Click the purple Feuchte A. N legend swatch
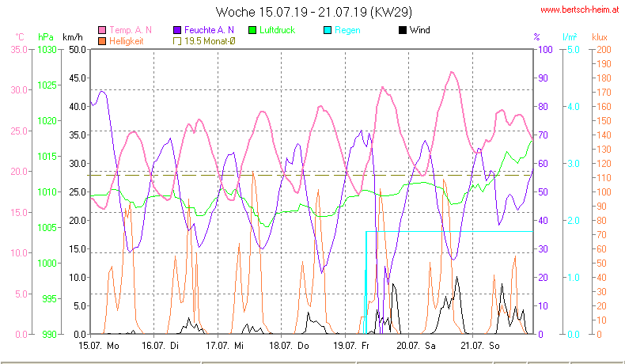 point(177,30)
